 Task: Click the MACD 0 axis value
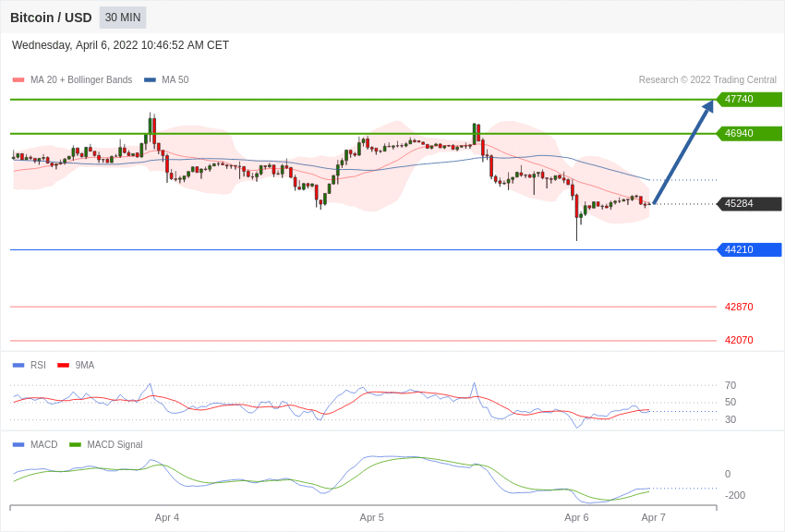coord(728,474)
